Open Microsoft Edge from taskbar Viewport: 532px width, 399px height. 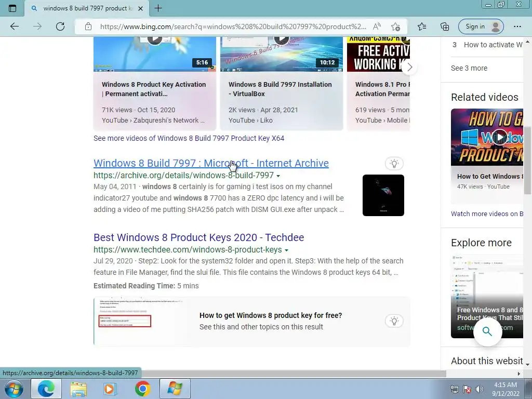pos(46,389)
